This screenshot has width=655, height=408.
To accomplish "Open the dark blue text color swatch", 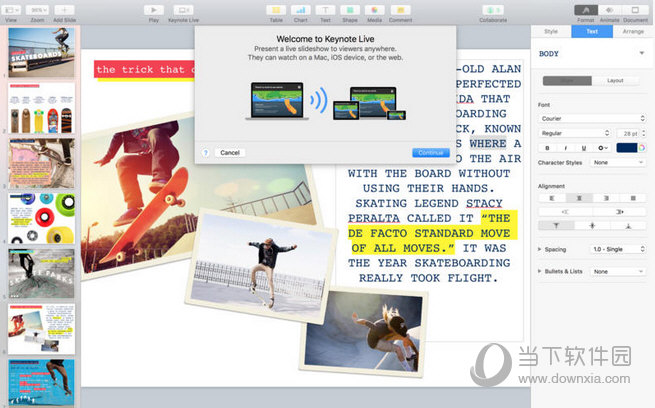I will (627, 148).
